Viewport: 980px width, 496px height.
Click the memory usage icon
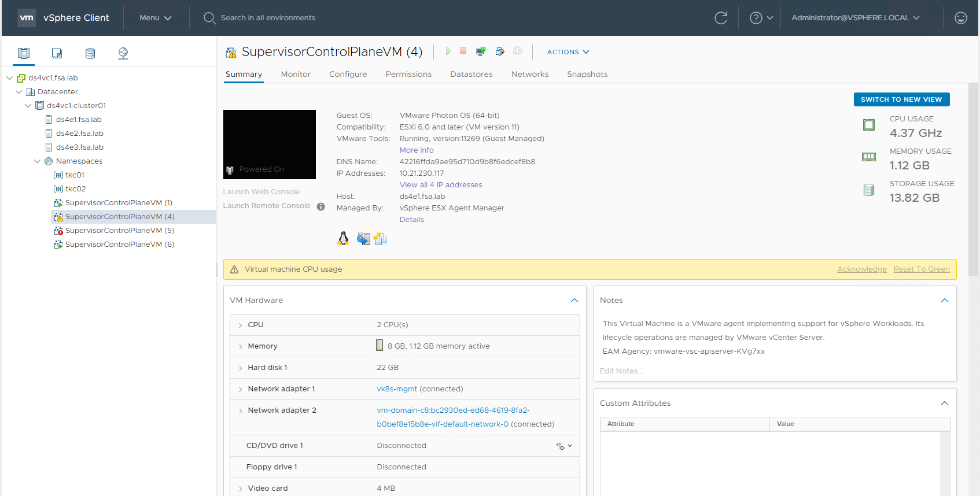(x=869, y=157)
